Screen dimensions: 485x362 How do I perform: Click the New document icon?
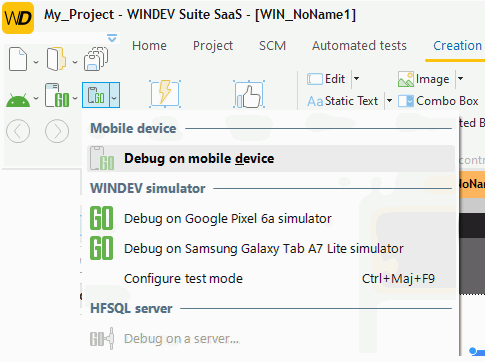[x=18, y=59]
